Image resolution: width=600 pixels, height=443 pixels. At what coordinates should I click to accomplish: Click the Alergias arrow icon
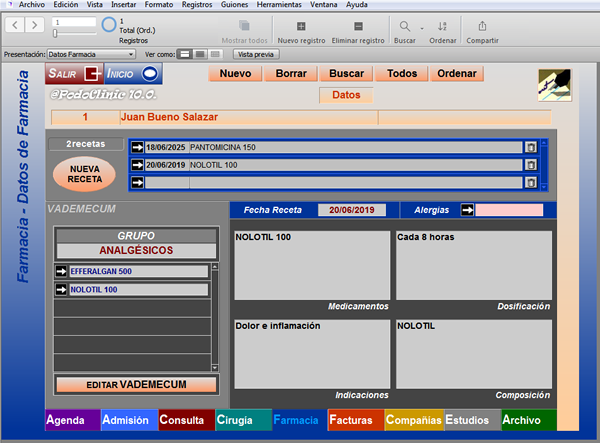coord(467,210)
